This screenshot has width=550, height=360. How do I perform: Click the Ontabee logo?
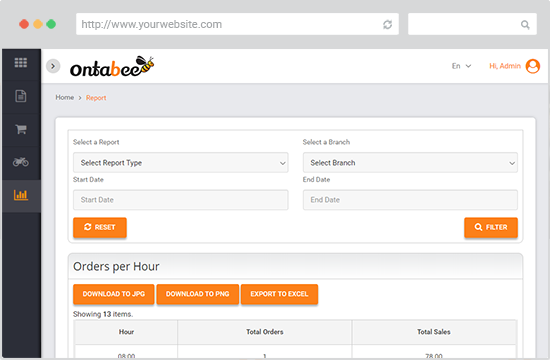point(112,66)
